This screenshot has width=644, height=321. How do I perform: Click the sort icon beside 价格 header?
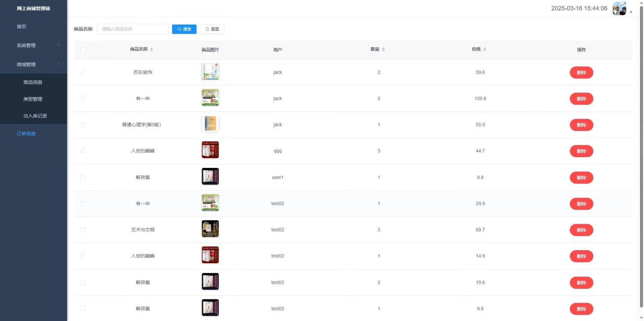(485, 49)
